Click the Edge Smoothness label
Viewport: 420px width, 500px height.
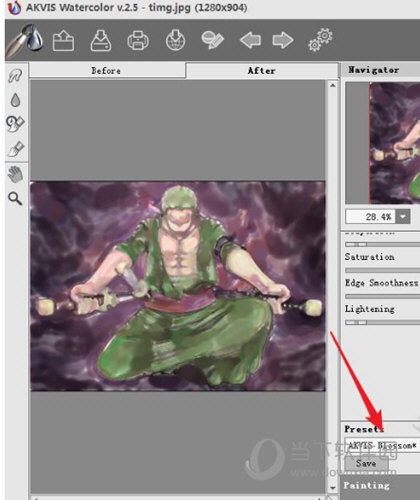[x=382, y=283]
